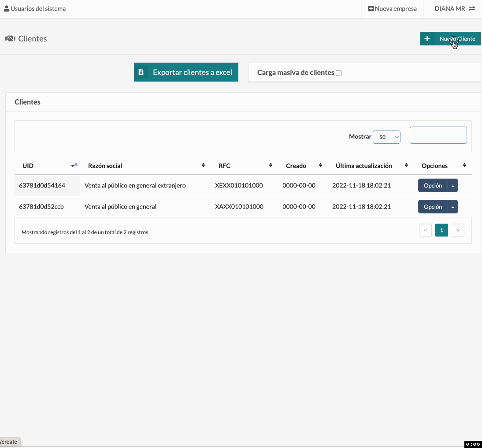This screenshot has width=482, height=448.
Task: Enable the Carga masiva de clientes checkbox
Action: point(338,73)
